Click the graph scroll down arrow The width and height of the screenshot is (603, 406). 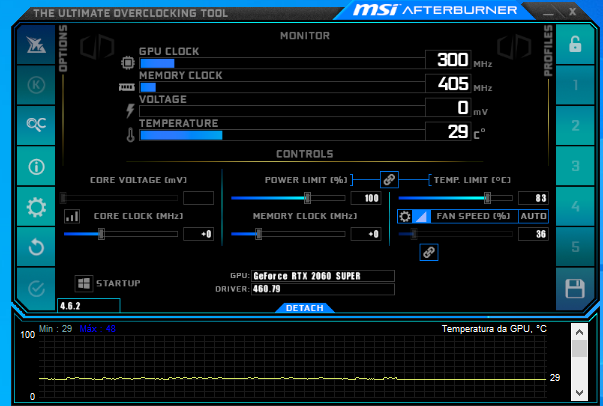tap(579, 393)
